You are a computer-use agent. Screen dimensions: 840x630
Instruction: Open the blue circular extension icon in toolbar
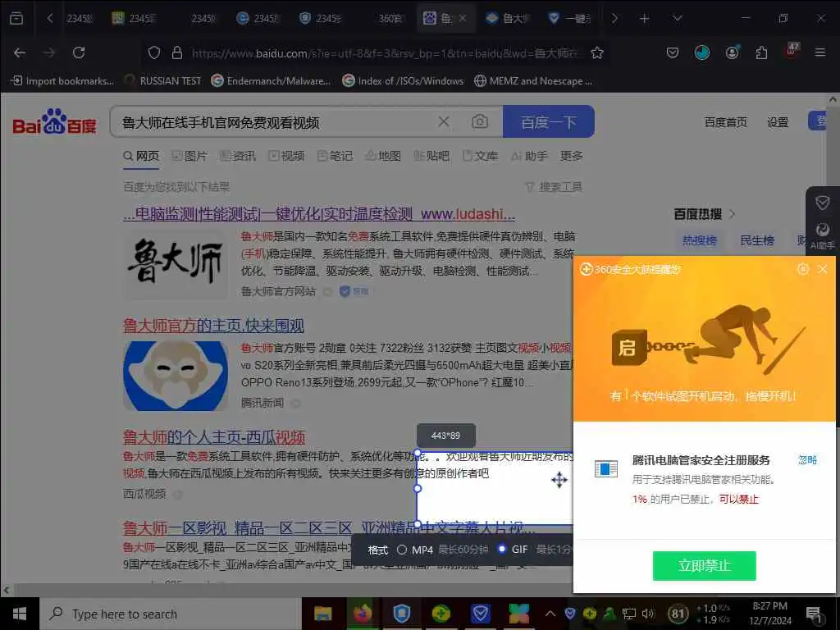[x=702, y=52]
